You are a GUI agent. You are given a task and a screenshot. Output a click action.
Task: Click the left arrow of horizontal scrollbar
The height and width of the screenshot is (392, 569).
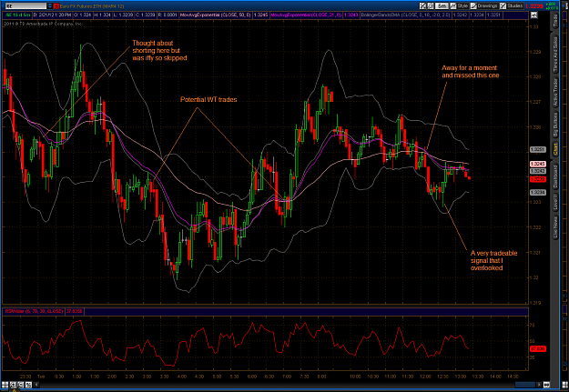coord(37,385)
